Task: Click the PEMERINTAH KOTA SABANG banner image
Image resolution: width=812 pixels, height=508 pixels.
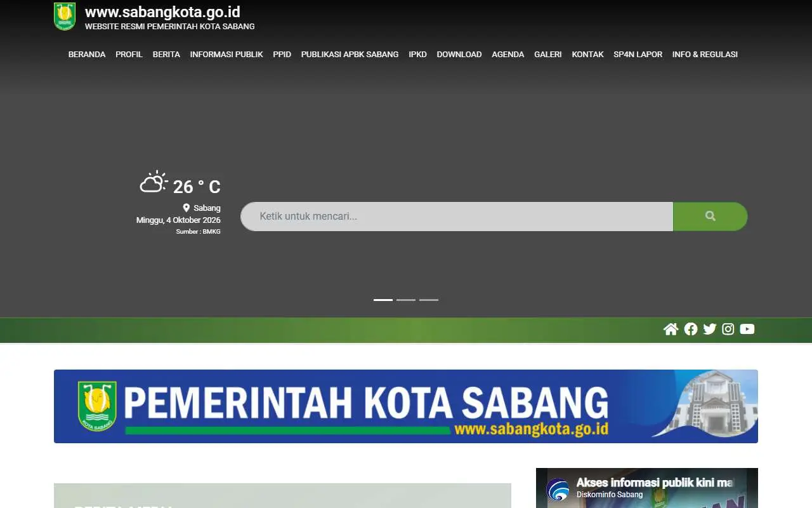Action: [406, 406]
